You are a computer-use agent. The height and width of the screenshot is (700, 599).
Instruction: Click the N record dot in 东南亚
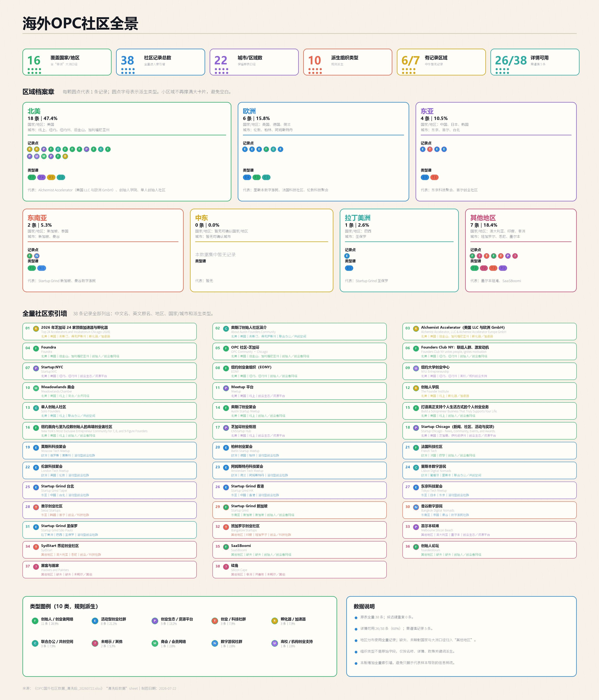tap(37, 256)
